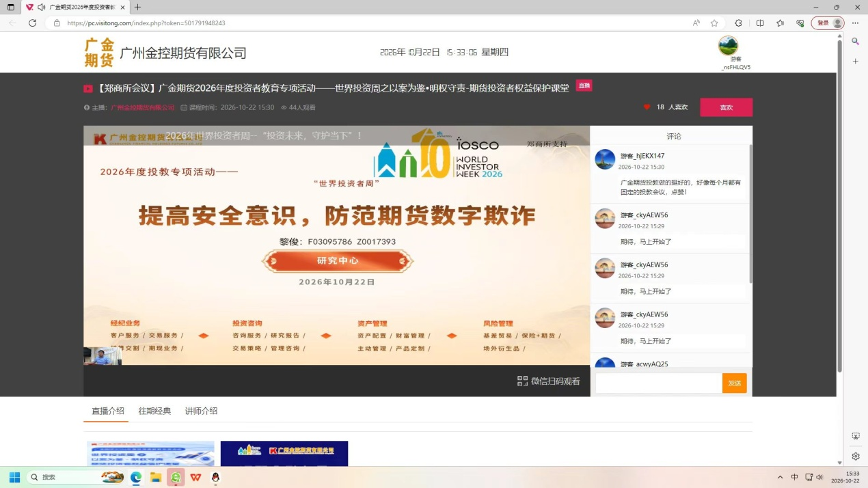Screen dimensions: 868x488
Task: Switch to the 往期经典 tab
Action: (154, 411)
